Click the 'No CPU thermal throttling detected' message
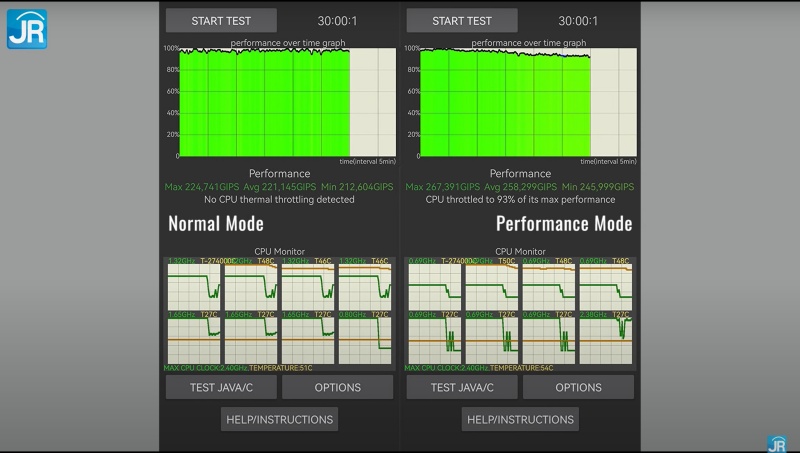This screenshot has width=800, height=453. pos(279,199)
